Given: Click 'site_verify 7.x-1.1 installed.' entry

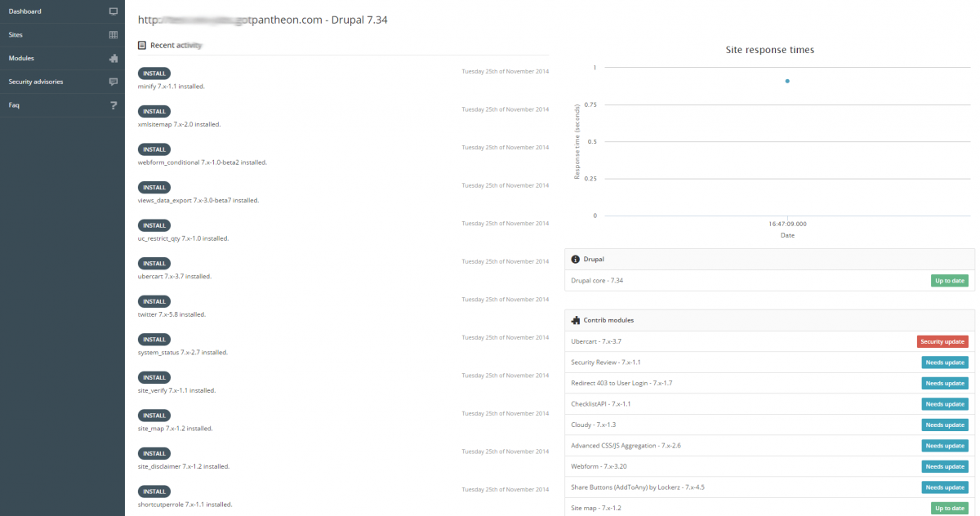Looking at the screenshot, I should [x=177, y=390].
